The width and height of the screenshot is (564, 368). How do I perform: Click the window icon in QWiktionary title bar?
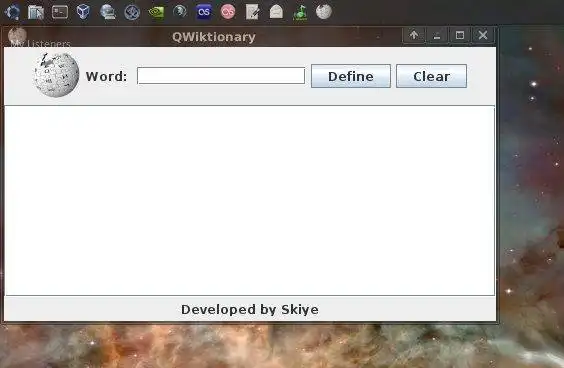pos(17,35)
